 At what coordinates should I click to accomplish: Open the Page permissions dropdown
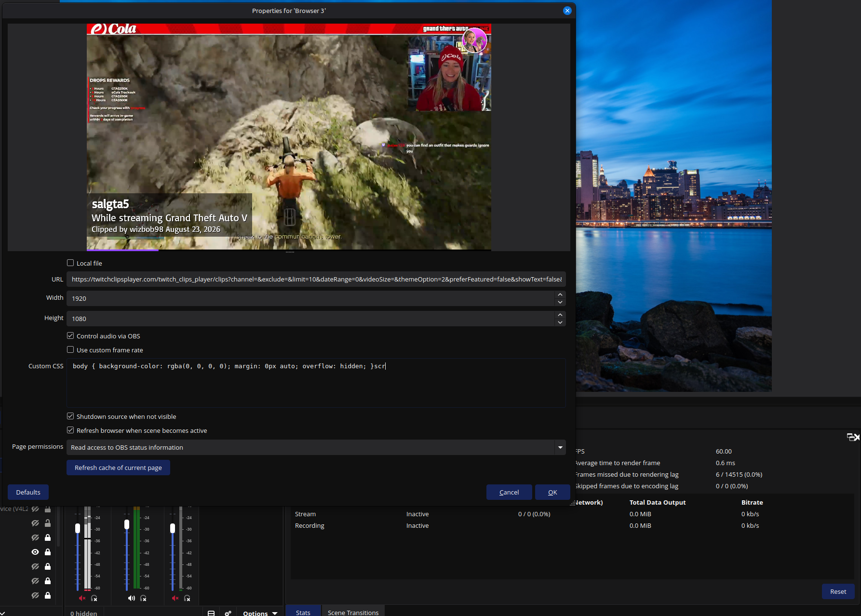point(316,447)
